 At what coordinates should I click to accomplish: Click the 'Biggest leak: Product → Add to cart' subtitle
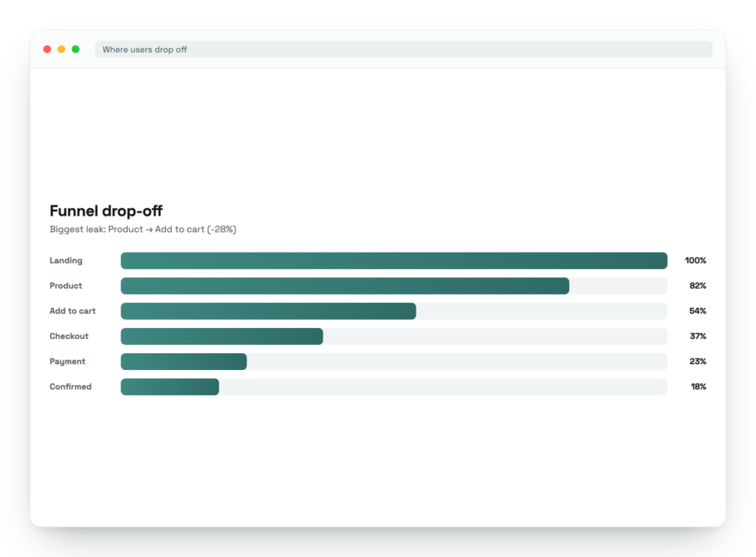[x=142, y=230]
